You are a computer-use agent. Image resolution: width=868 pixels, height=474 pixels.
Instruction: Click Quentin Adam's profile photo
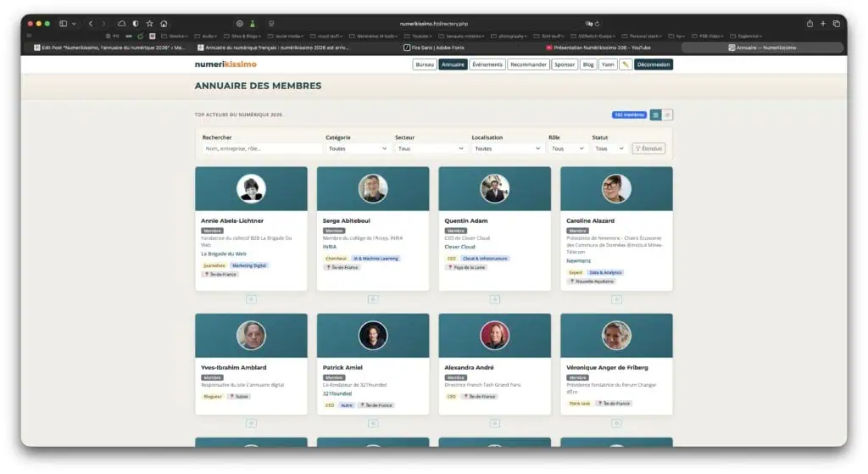494,188
